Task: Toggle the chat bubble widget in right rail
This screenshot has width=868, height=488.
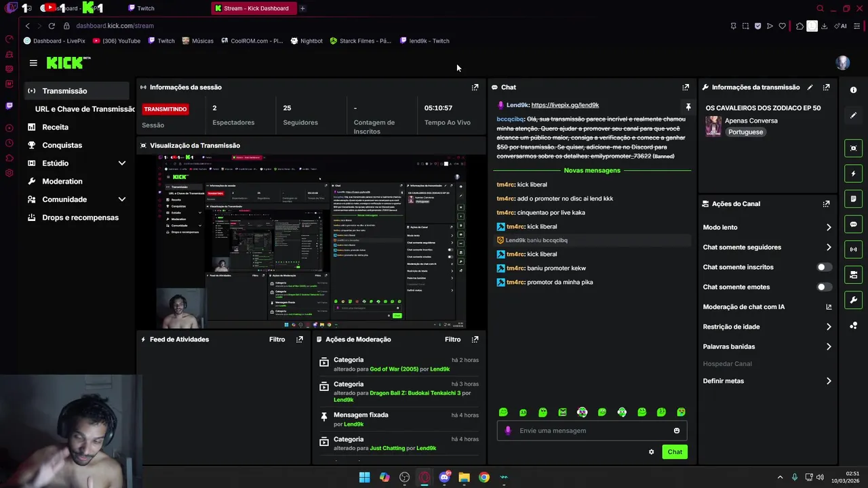Action: tap(853, 224)
